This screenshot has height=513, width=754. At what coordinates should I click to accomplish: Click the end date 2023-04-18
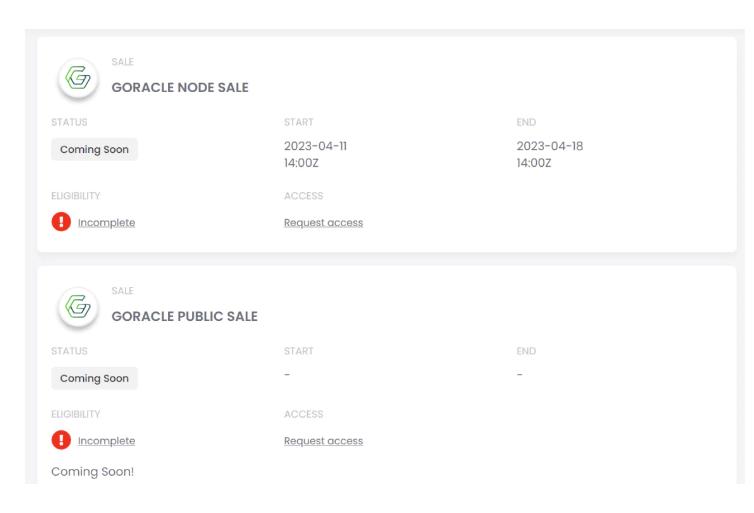coord(550,146)
